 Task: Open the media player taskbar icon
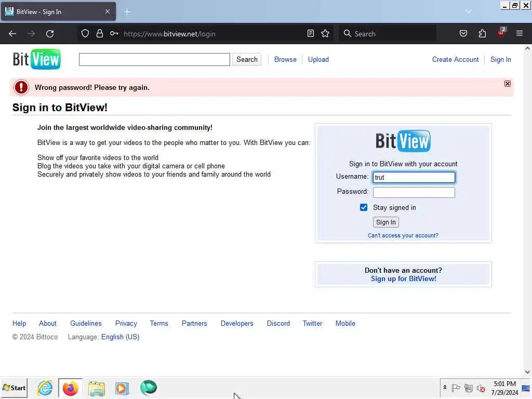(x=122, y=388)
